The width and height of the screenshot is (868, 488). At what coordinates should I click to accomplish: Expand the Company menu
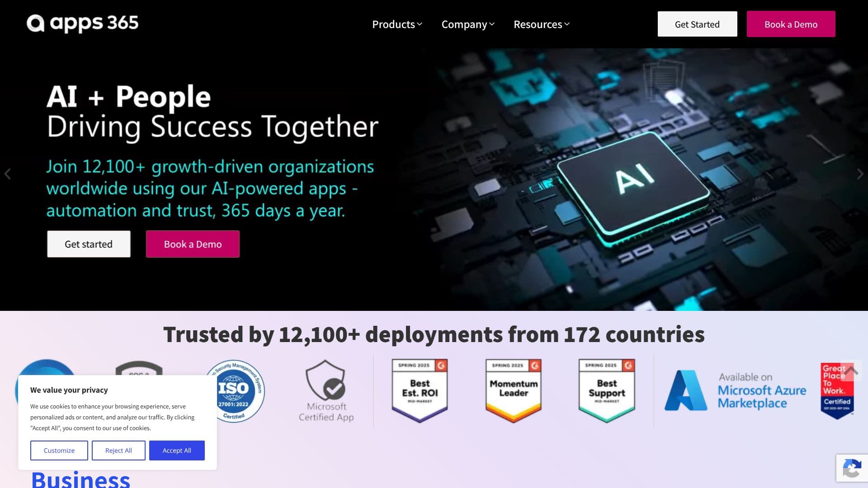tap(468, 24)
